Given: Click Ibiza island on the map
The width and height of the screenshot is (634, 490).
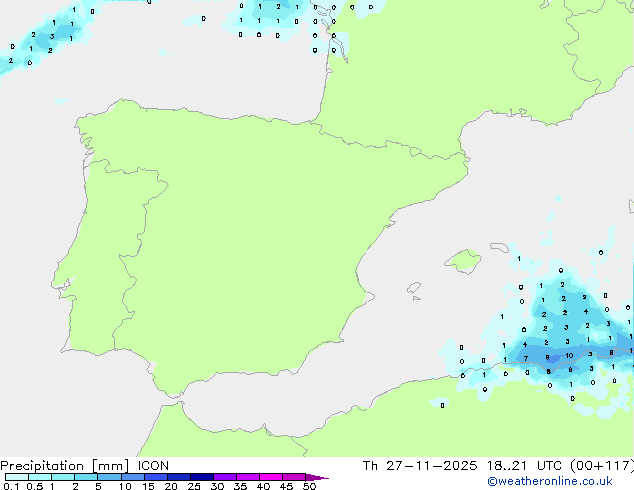Looking at the screenshot, I should pyautogui.click(x=414, y=288).
